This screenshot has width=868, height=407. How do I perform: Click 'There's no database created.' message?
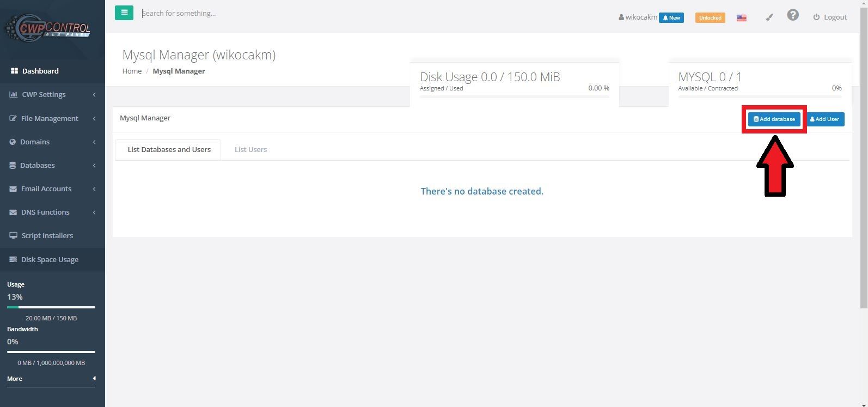pyautogui.click(x=482, y=191)
